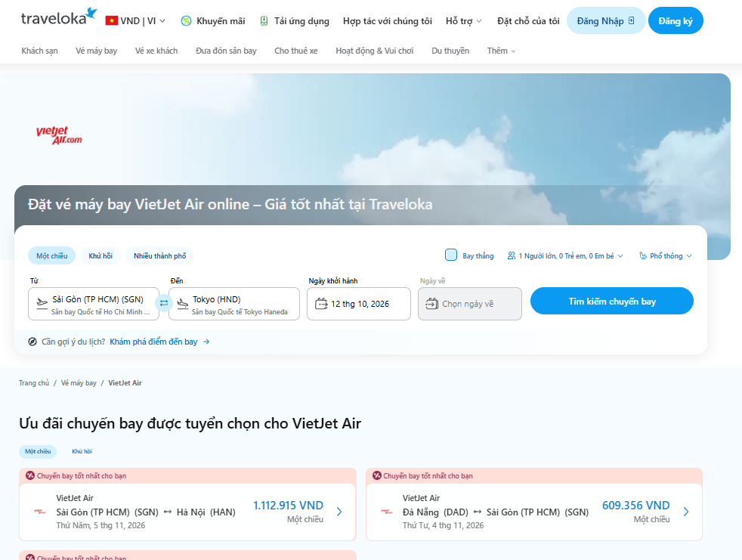The width and height of the screenshot is (742, 560).
Task: Click the Traveloka logo
Action: [59, 17]
